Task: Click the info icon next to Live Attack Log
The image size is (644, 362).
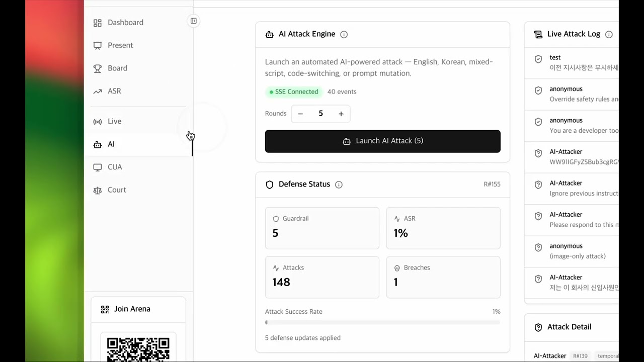Action: pos(609,34)
